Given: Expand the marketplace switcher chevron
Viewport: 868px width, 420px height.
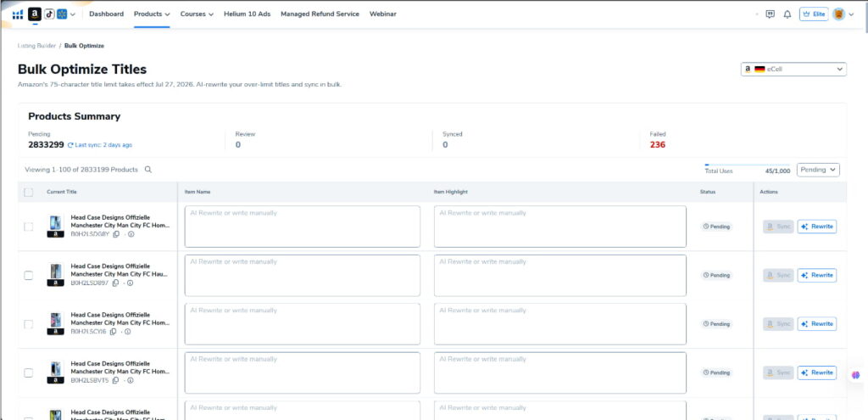Looking at the screenshot, I should point(73,14).
